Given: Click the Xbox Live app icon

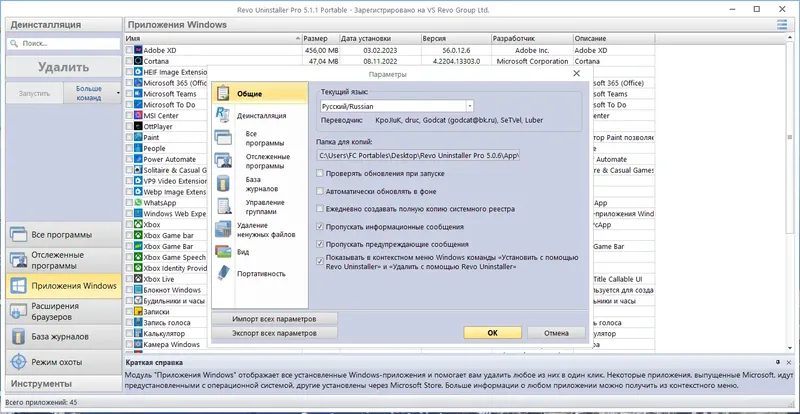Looking at the screenshot, I should (138, 279).
